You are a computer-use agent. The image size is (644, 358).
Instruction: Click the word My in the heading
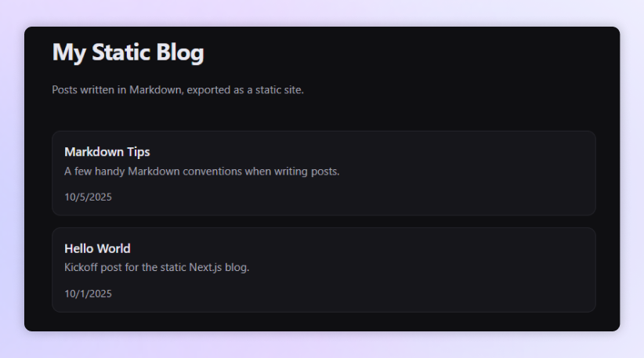(69, 52)
